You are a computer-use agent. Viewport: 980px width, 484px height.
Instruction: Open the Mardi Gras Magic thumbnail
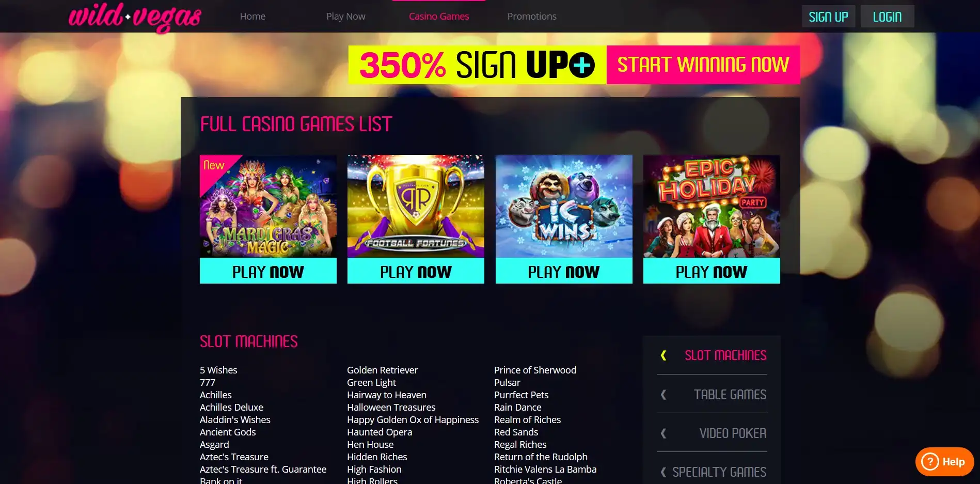268,206
